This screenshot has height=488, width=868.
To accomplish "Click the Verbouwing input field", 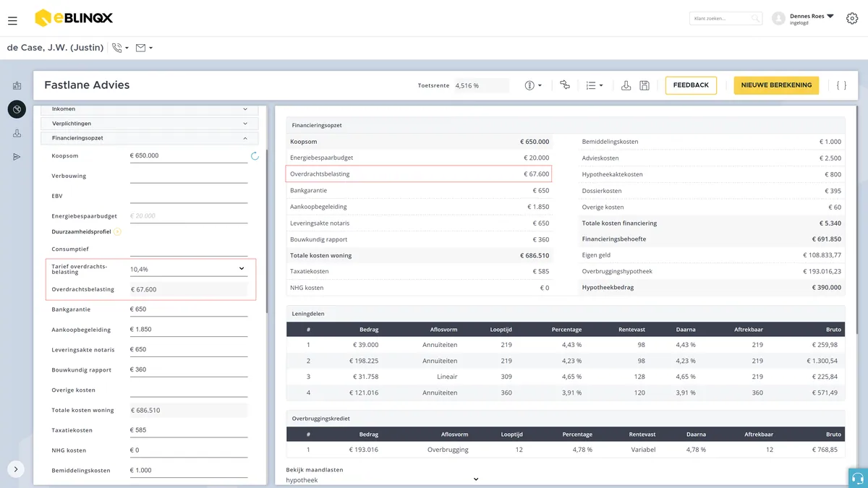I will coord(189,176).
